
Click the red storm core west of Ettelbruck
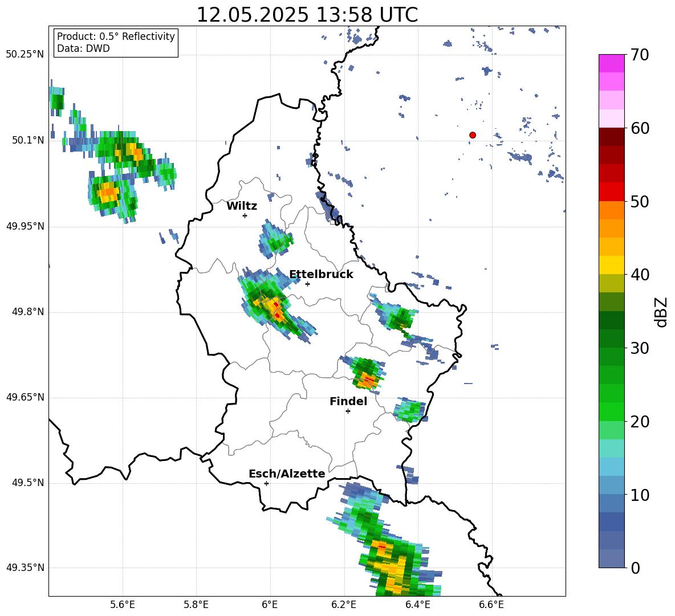[x=276, y=310]
